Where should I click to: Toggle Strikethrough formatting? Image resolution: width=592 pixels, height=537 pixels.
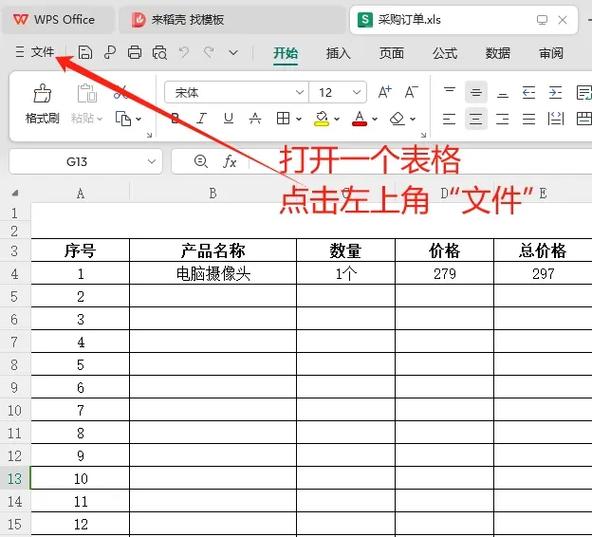tap(255, 119)
